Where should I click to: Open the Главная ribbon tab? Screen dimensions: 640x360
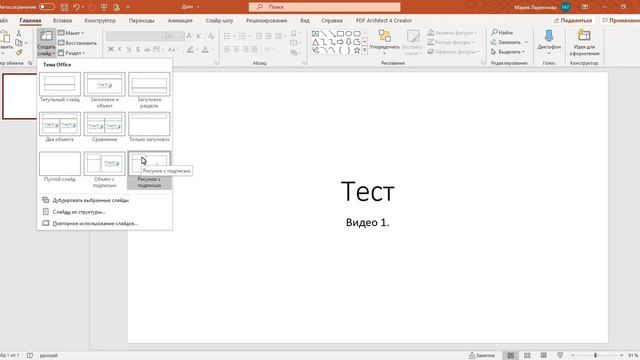tap(30, 20)
